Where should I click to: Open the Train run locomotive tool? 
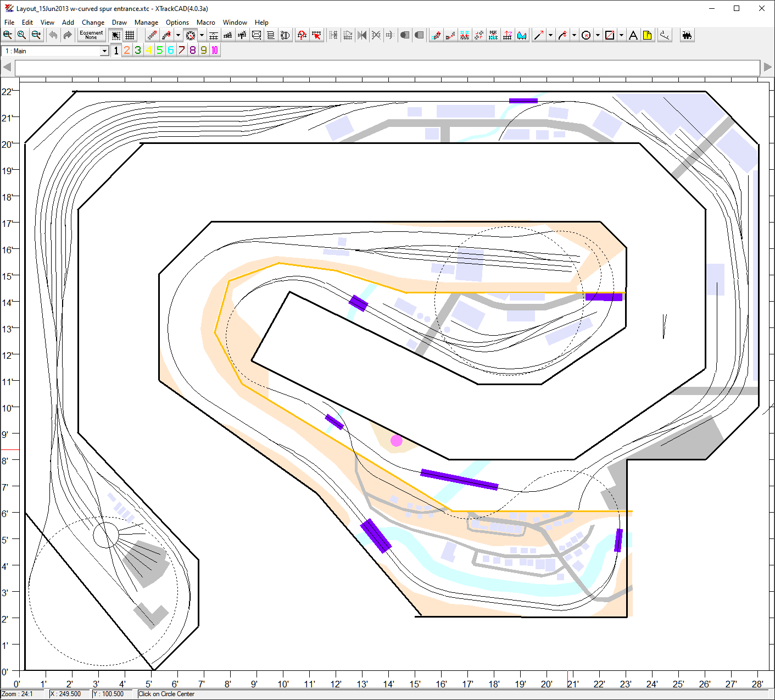click(687, 35)
